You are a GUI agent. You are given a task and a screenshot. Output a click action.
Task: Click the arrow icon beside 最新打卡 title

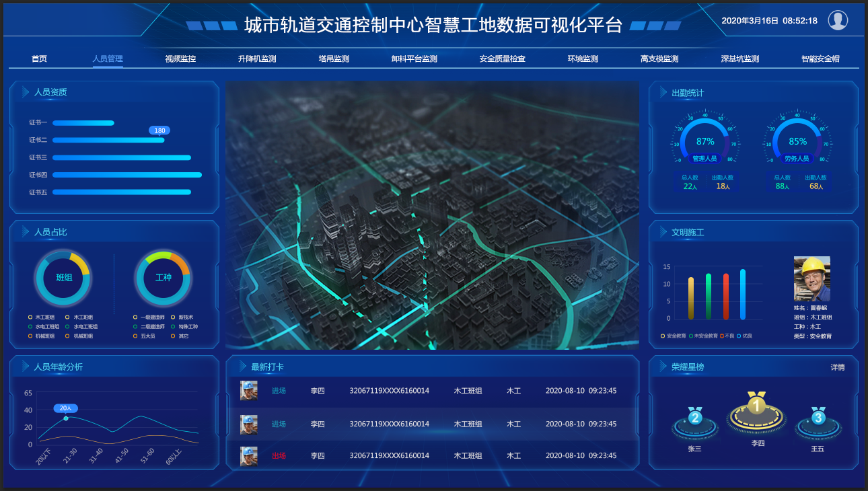(x=242, y=367)
